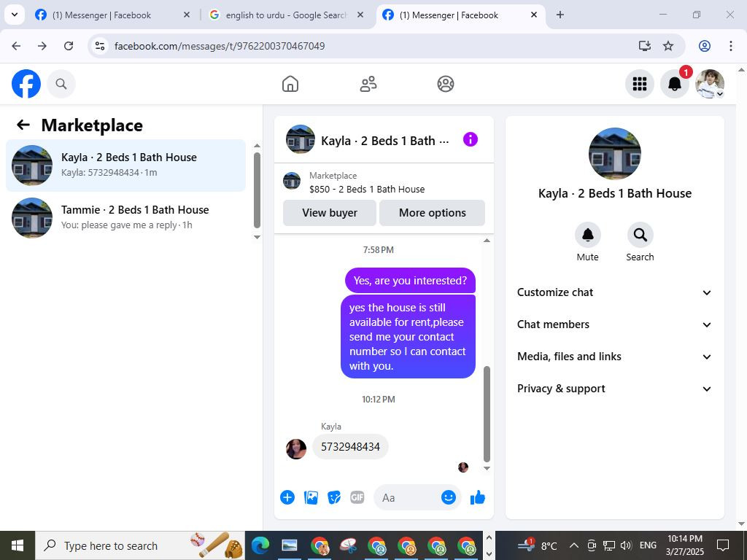Open the account profile picture menu
This screenshot has width=747, height=560.
pos(710,84)
